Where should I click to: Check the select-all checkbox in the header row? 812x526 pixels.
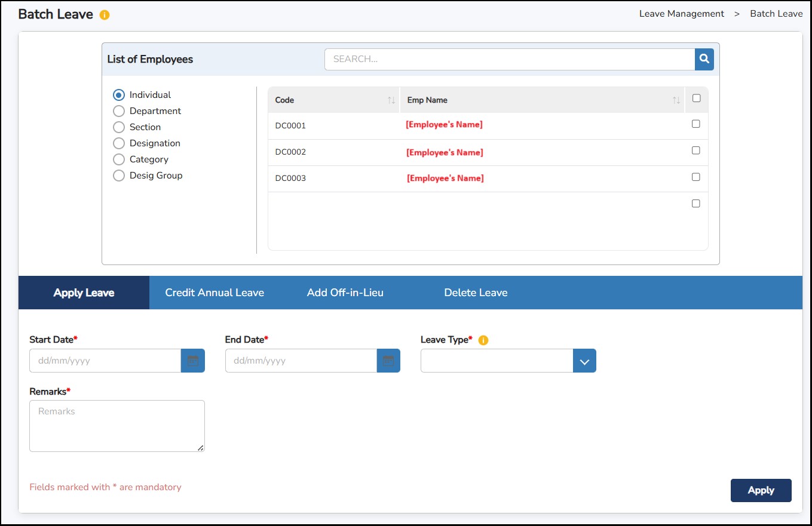[x=695, y=100]
